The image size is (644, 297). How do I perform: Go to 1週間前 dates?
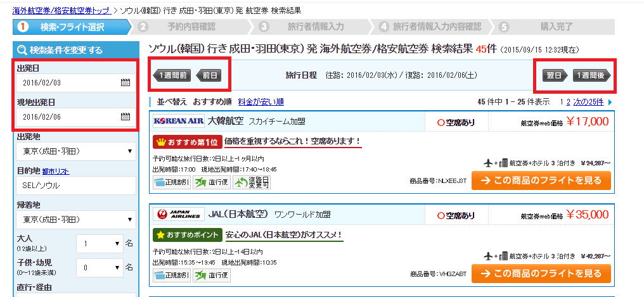tap(173, 75)
